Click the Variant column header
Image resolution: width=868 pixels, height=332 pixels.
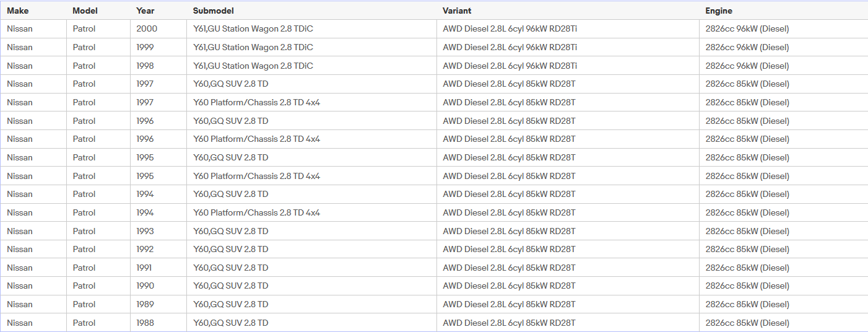[568, 11]
